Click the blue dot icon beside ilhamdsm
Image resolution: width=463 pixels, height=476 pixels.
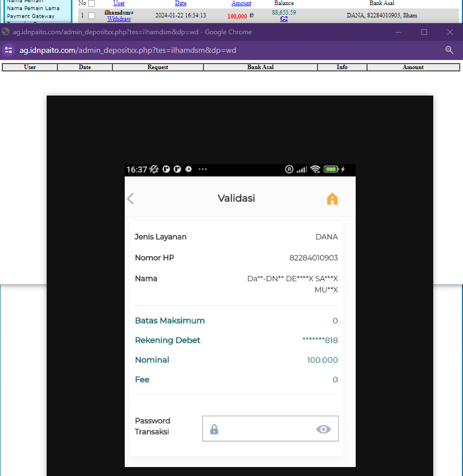132,12
